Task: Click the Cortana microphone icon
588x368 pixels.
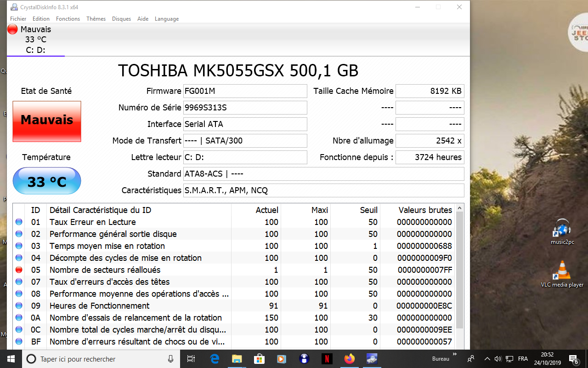Action: point(171,359)
